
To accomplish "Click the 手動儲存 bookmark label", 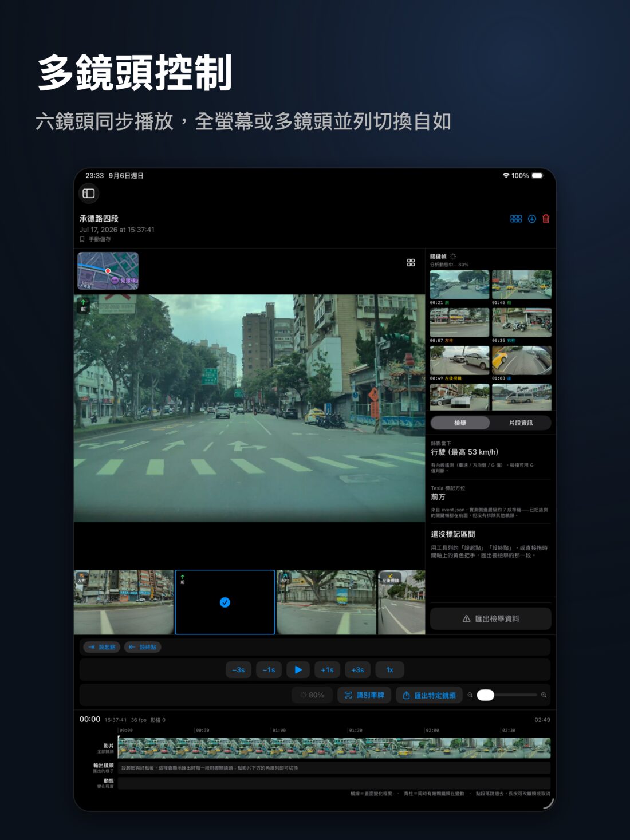I will [96, 239].
